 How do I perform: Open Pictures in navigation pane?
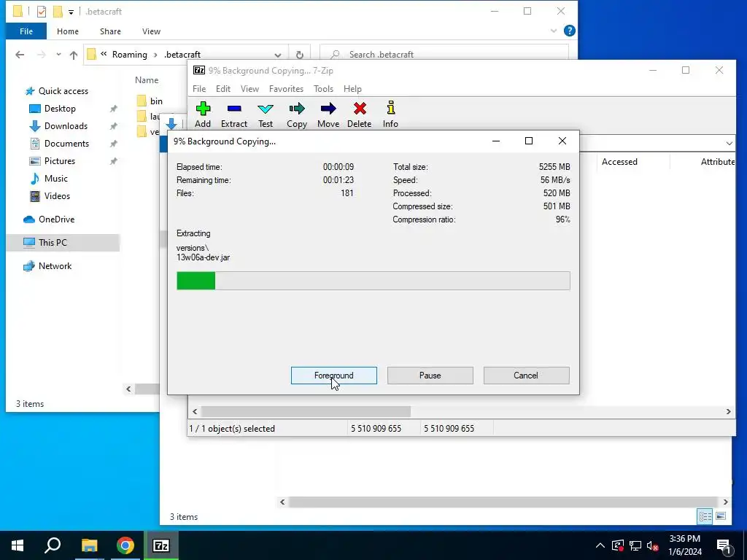click(x=60, y=161)
